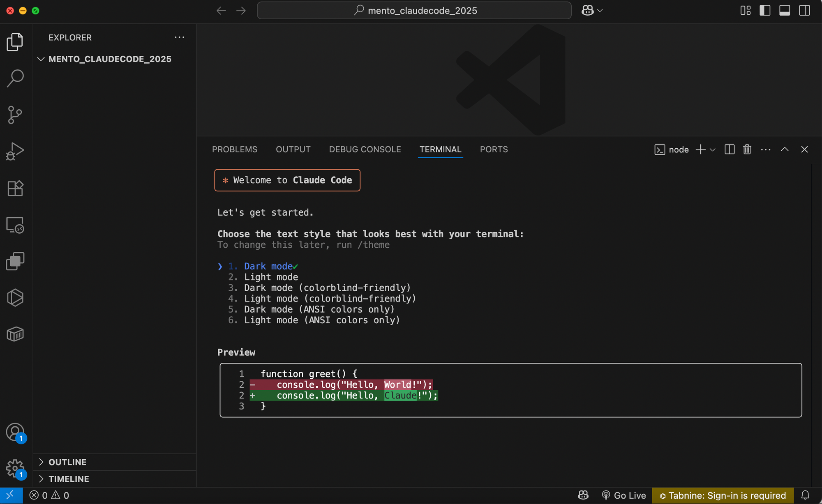Open the Manage gear icon
Viewport: 822px width, 504px height.
tap(15, 469)
